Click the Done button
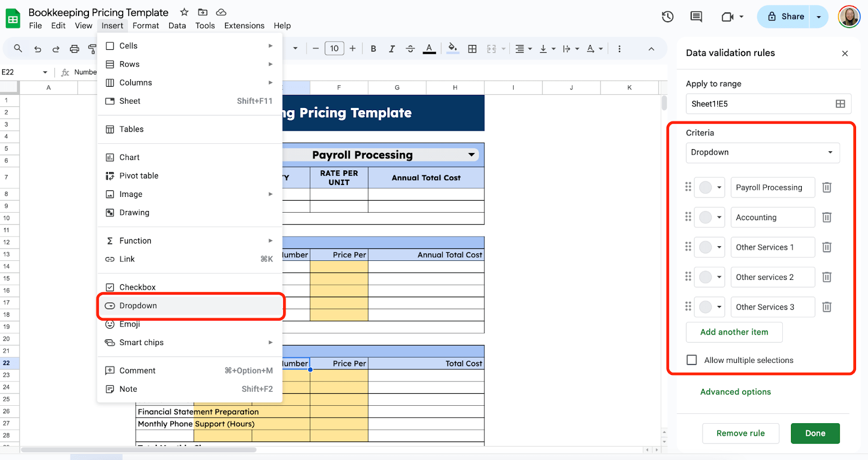This screenshot has height=460, width=868. (815, 433)
